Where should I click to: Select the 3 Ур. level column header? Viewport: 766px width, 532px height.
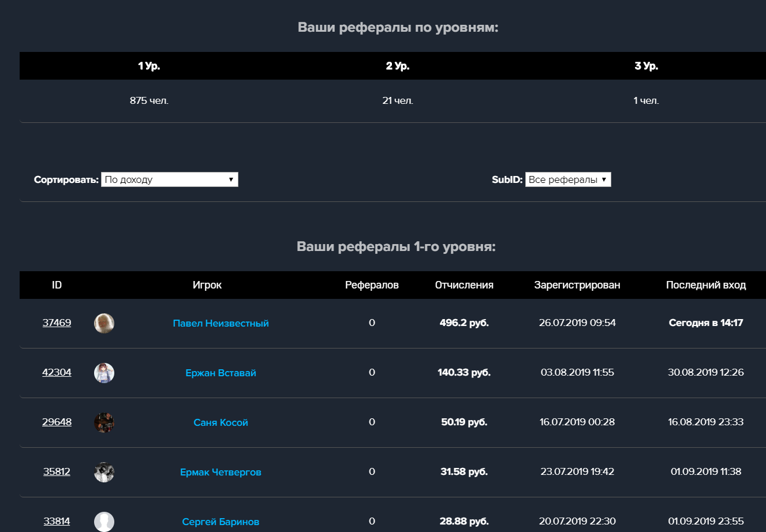(x=647, y=66)
